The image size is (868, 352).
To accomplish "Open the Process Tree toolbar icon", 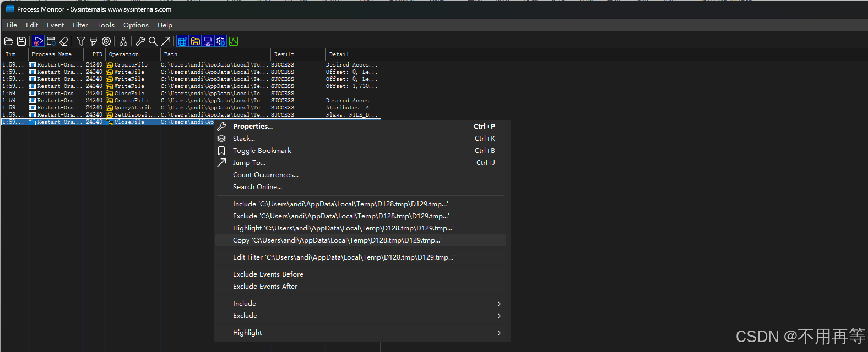I will point(123,41).
